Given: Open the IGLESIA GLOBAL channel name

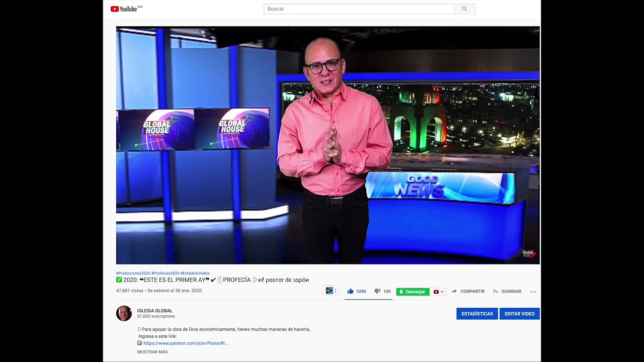Looking at the screenshot, I should pyautogui.click(x=154, y=311).
